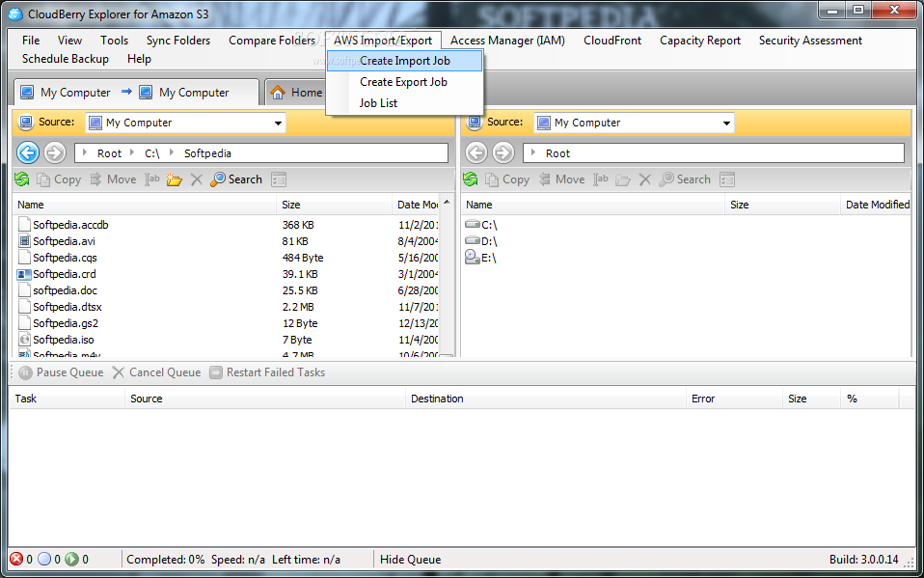Click the right pane back arrow

coord(476,153)
